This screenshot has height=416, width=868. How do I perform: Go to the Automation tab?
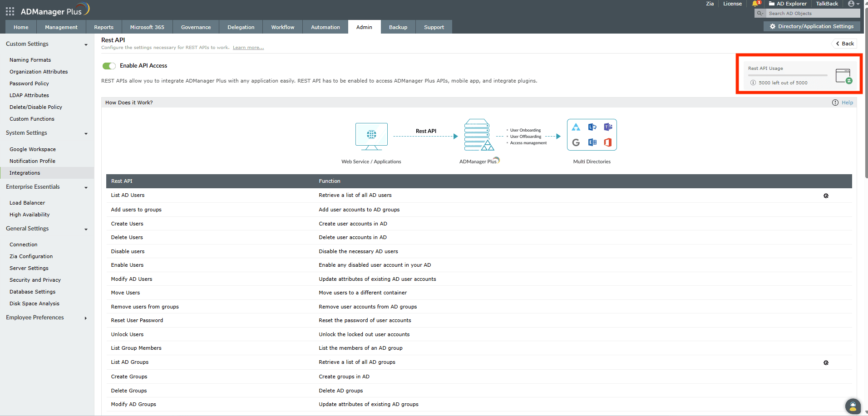tap(325, 27)
